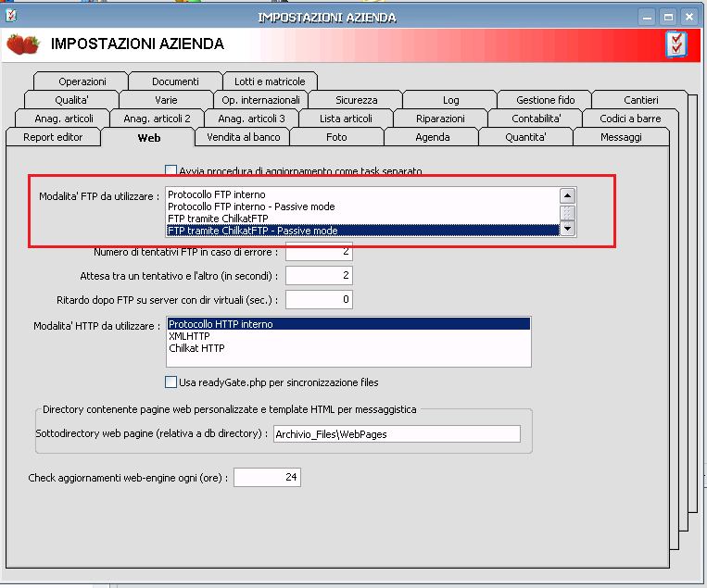Image resolution: width=707 pixels, height=588 pixels.
Task: Choose XMLHTTP in HTTP mode list
Action: [x=348, y=336]
